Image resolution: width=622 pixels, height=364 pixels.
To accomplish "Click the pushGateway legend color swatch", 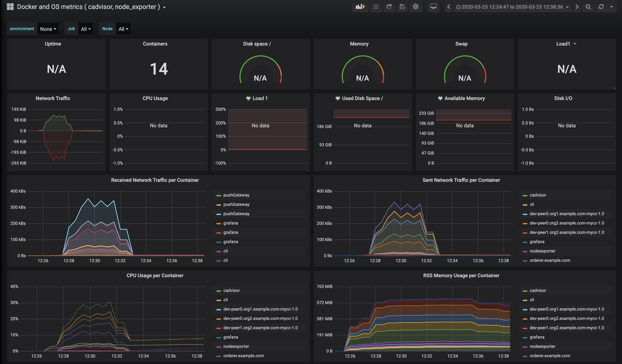I will pos(218,195).
